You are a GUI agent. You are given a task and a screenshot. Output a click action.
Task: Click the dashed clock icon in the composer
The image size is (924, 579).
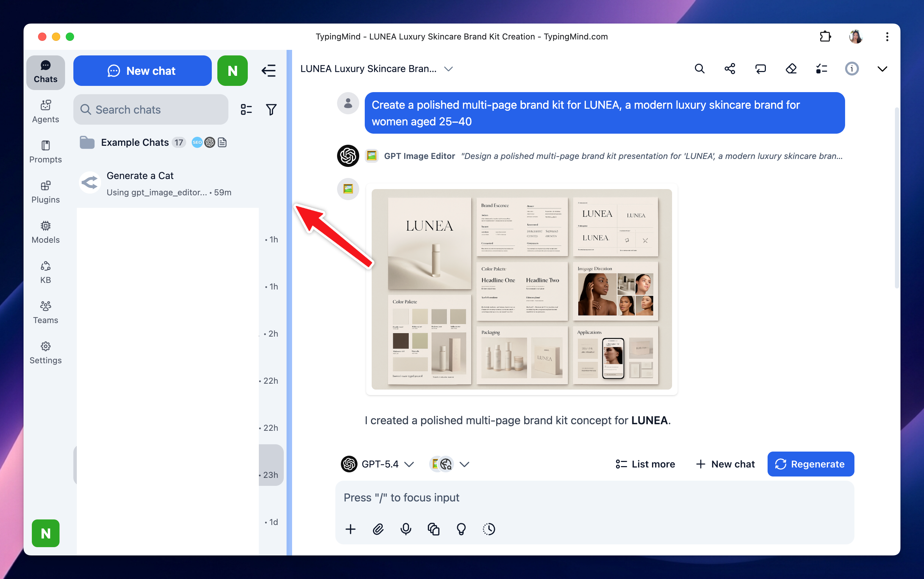pyautogui.click(x=489, y=529)
